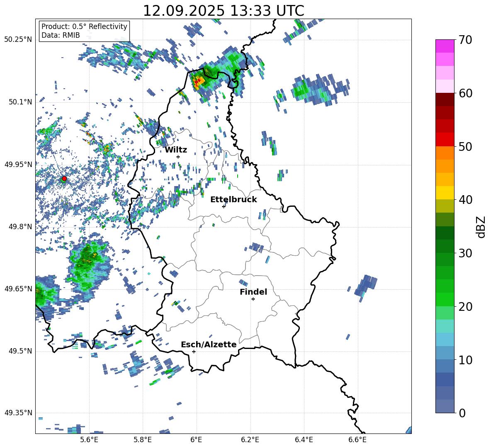Click the 6°E longitude label
The height and width of the screenshot is (448, 491).
(196, 440)
